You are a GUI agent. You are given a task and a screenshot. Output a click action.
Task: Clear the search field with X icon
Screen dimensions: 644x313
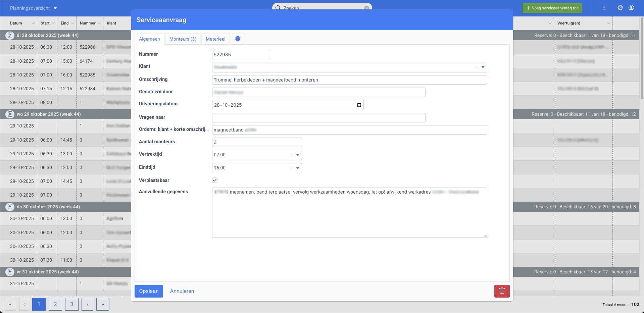coord(366,8)
